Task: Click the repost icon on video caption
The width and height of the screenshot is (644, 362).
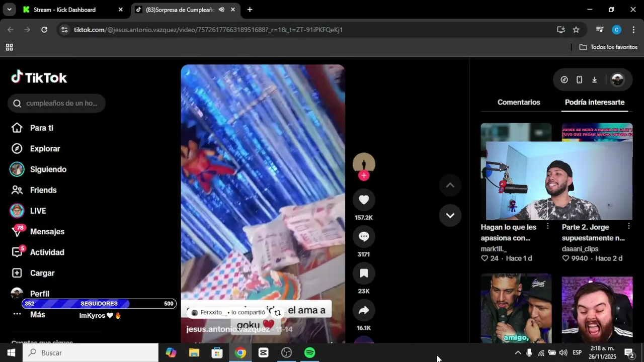Action: pos(277,312)
